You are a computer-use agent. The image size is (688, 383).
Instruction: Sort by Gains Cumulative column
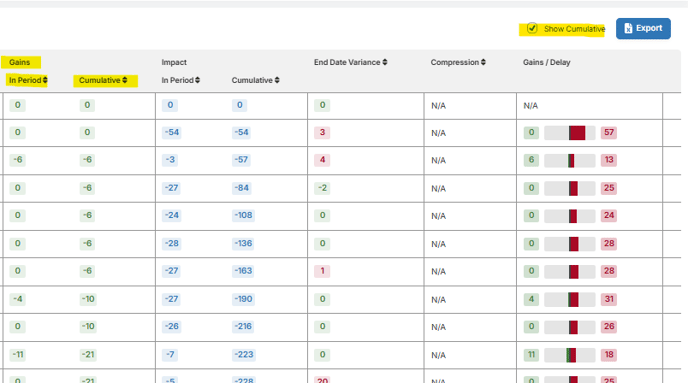click(x=103, y=80)
